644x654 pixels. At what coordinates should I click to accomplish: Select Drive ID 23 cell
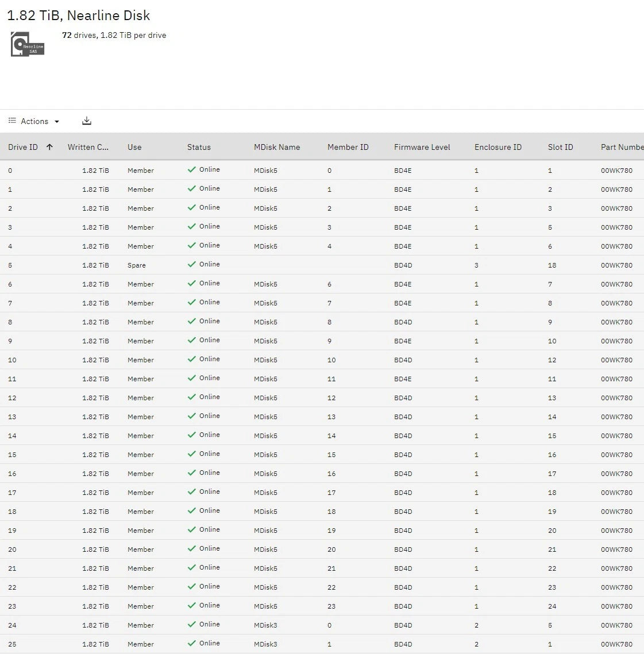(x=12, y=606)
